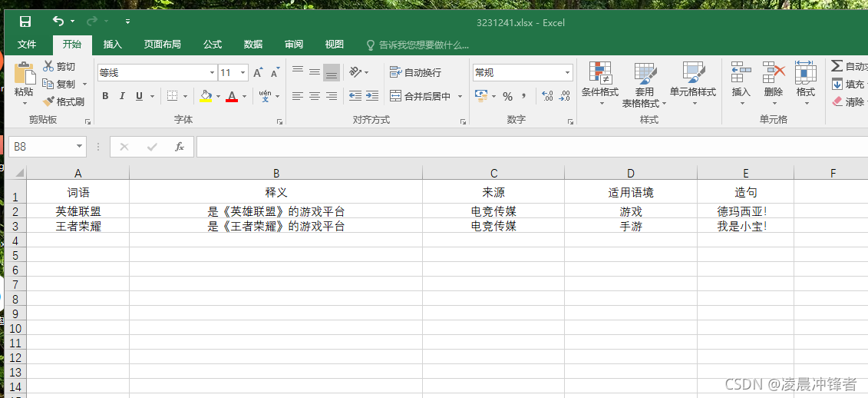Switch to the 审阅 ribbon tab
The width and height of the screenshot is (868, 398).
[294, 45]
